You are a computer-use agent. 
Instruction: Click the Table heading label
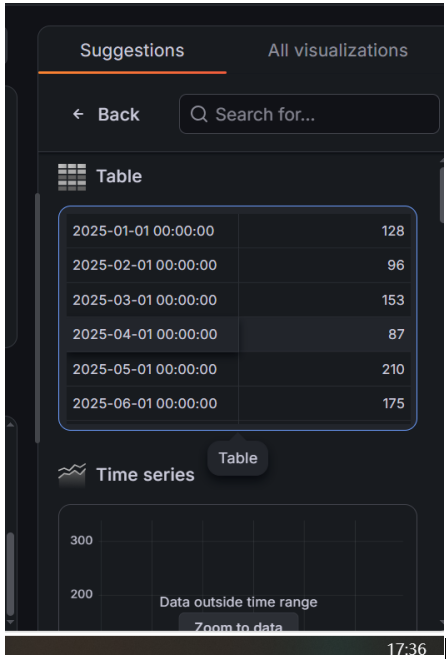(x=119, y=176)
